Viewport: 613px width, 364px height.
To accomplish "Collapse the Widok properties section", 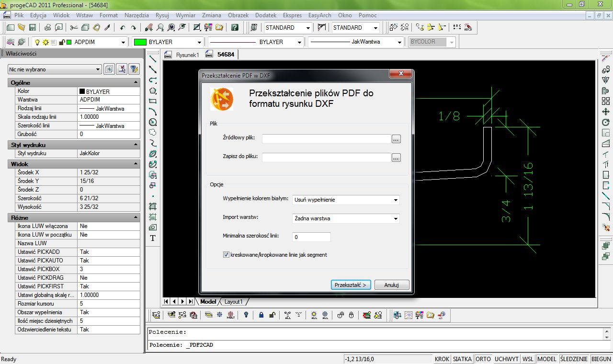I will (136, 164).
